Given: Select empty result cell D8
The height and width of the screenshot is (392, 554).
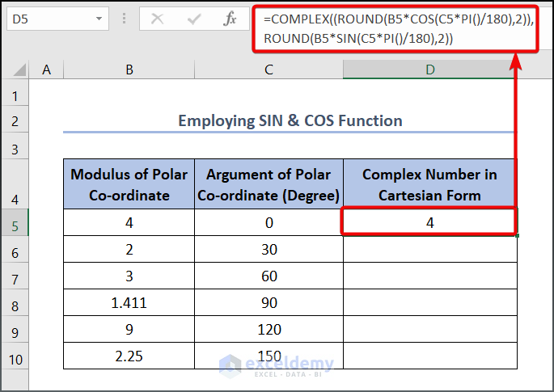Looking at the screenshot, I should (x=430, y=302).
